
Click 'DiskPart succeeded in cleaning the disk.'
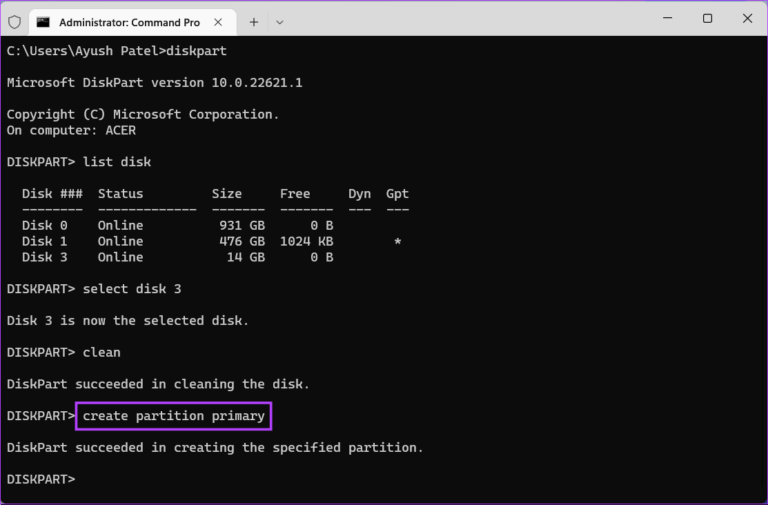tap(158, 384)
